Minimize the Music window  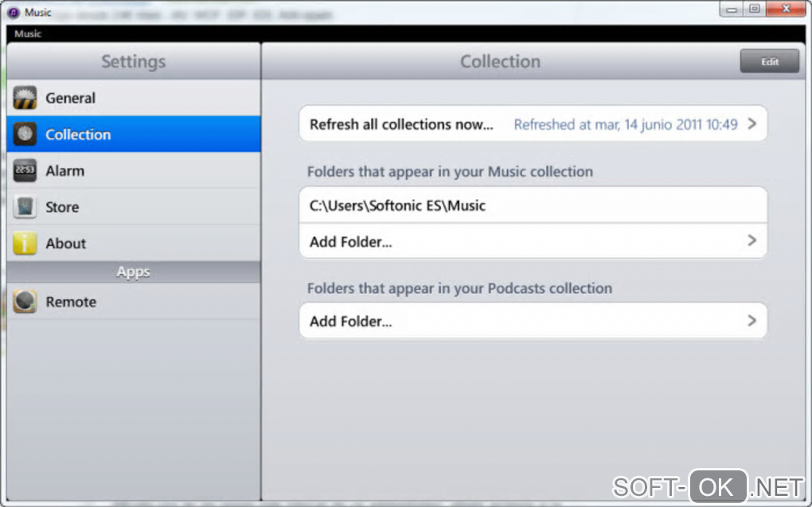732,10
